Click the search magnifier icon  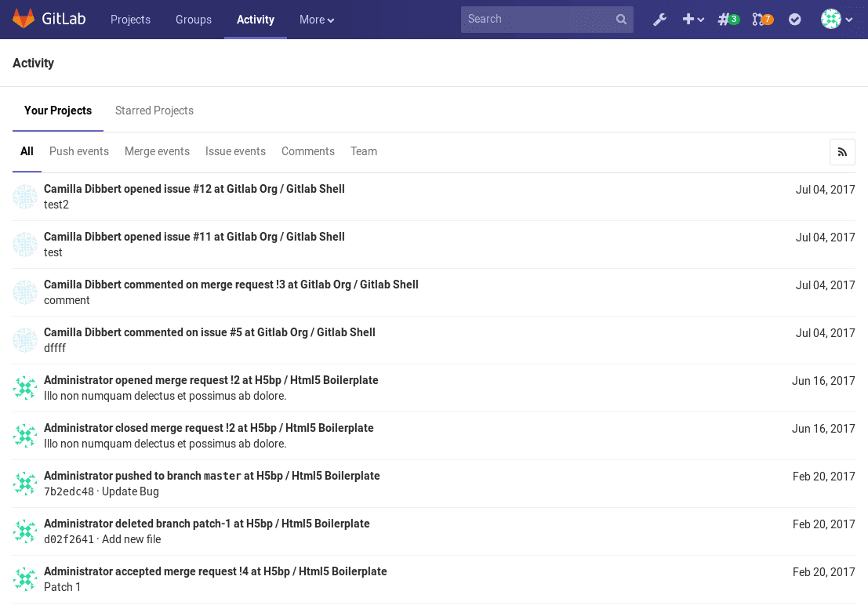click(621, 20)
